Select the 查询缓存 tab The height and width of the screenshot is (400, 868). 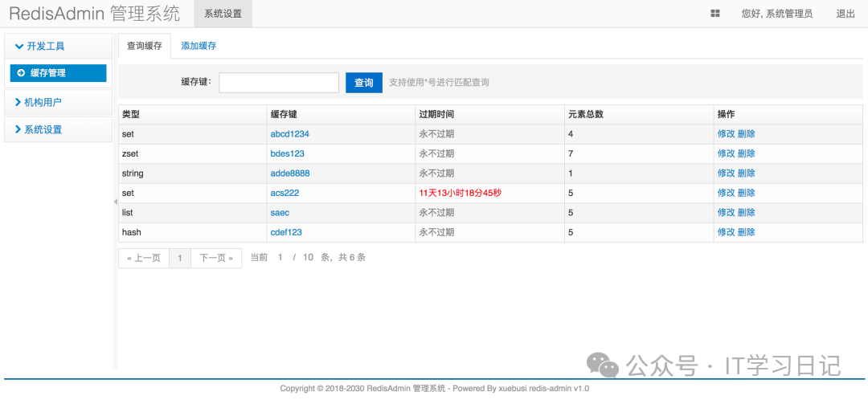point(145,46)
